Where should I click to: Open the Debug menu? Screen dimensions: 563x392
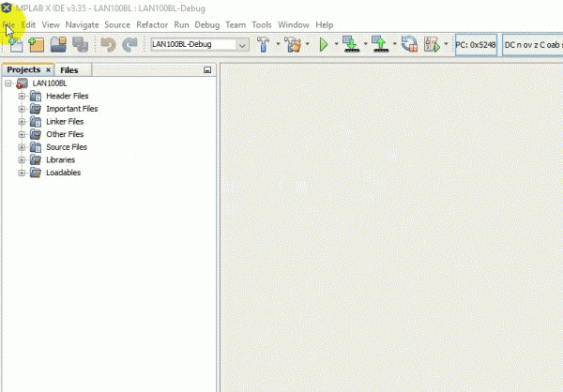tap(206, 24)
